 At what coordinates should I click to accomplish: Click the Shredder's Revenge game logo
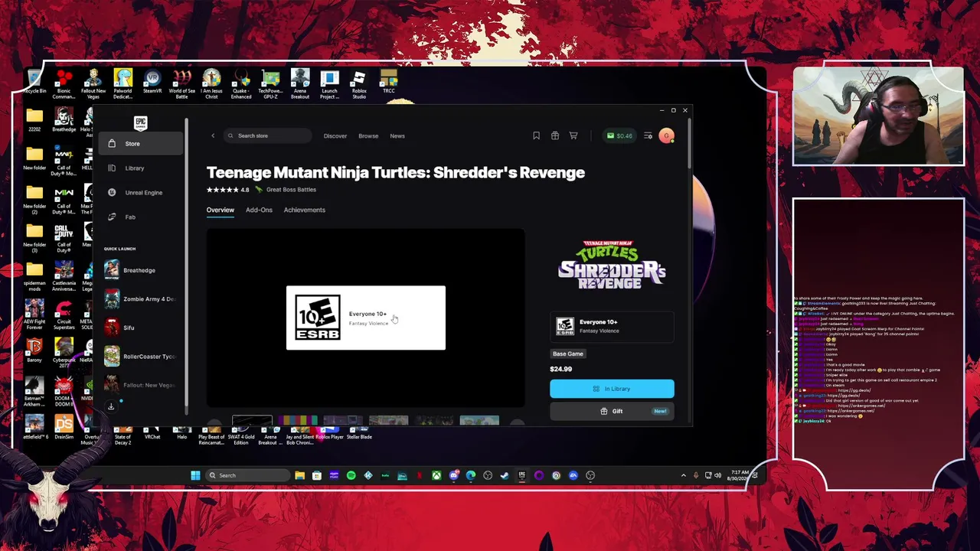612,264
